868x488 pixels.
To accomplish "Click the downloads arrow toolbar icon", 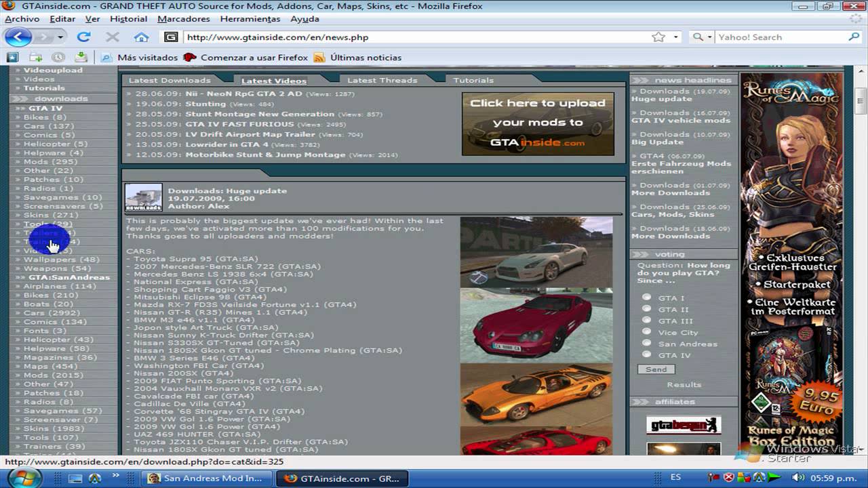I will click(81, 58).
